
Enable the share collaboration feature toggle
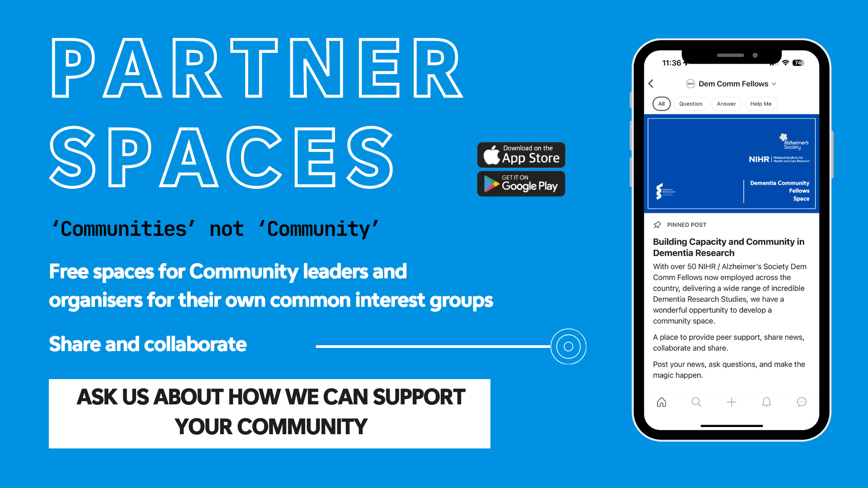point(569,346)
